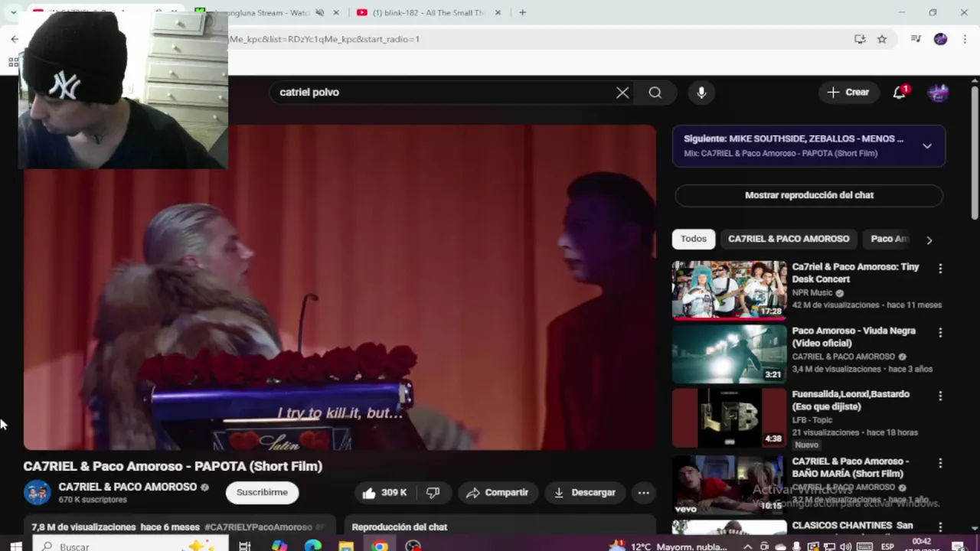Open the Windows Start menu
The image size is (980, 551).
pyautogui.click(x=15, y=546)
